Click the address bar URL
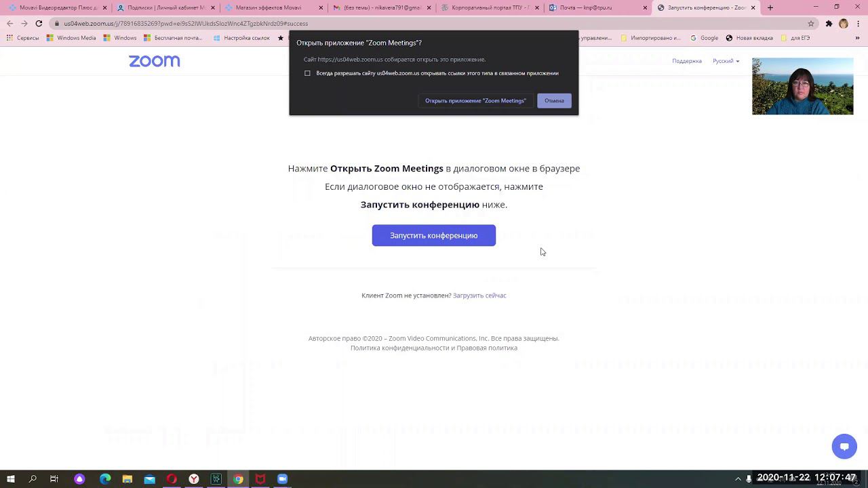 (x=186, y=23)
